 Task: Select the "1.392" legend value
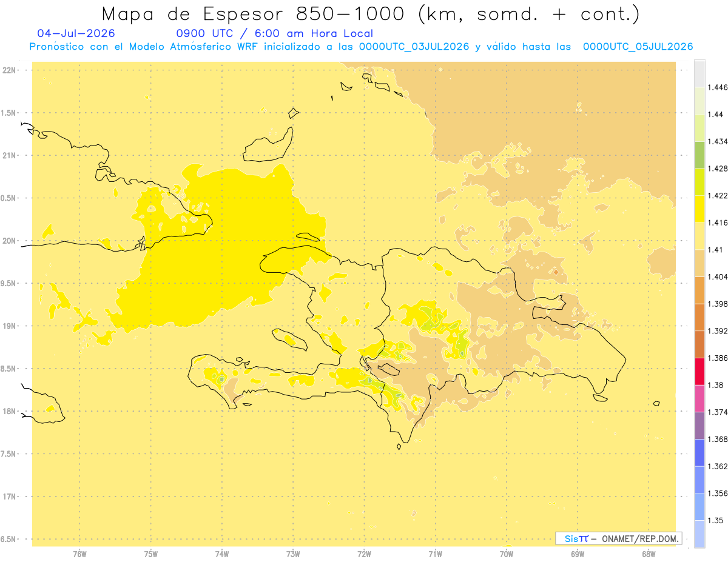pyautogui.click(x=718, y=331)
